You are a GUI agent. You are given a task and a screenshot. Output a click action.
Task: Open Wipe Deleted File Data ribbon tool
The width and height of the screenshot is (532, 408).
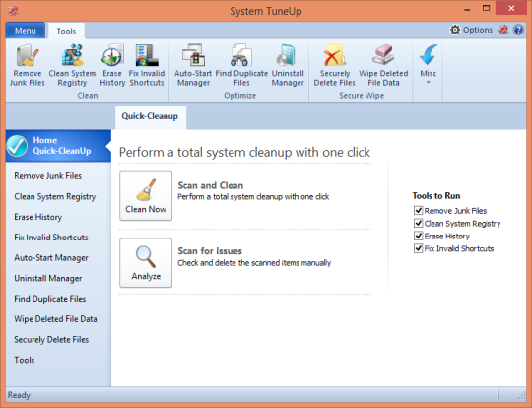pyautogui.click(x=383, y=65)
